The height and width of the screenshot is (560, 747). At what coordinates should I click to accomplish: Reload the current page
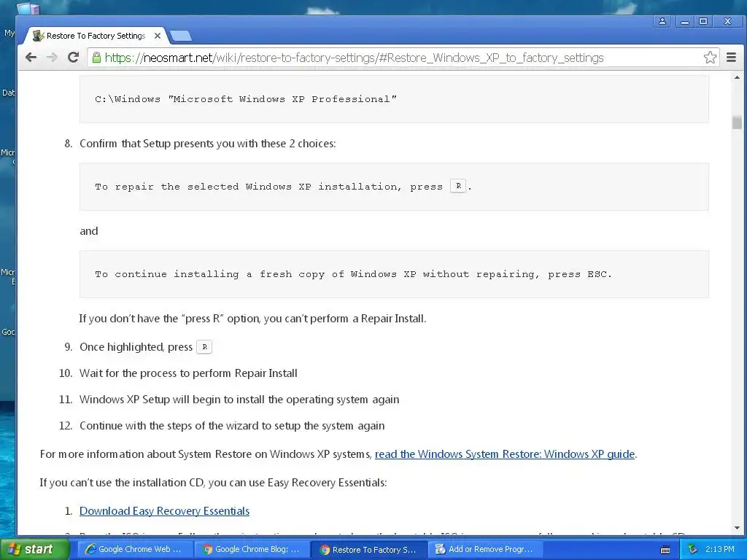[73, 58]
